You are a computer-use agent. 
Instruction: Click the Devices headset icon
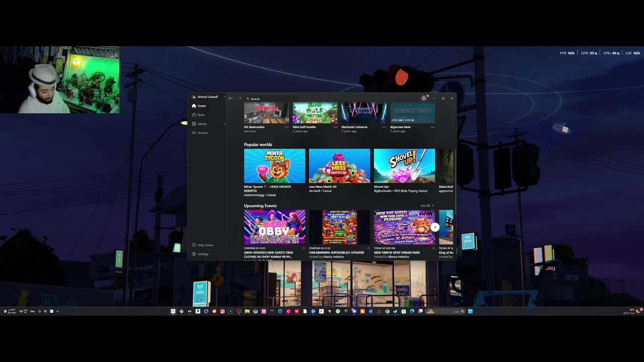pyautogui.click(x=194, y=133)
